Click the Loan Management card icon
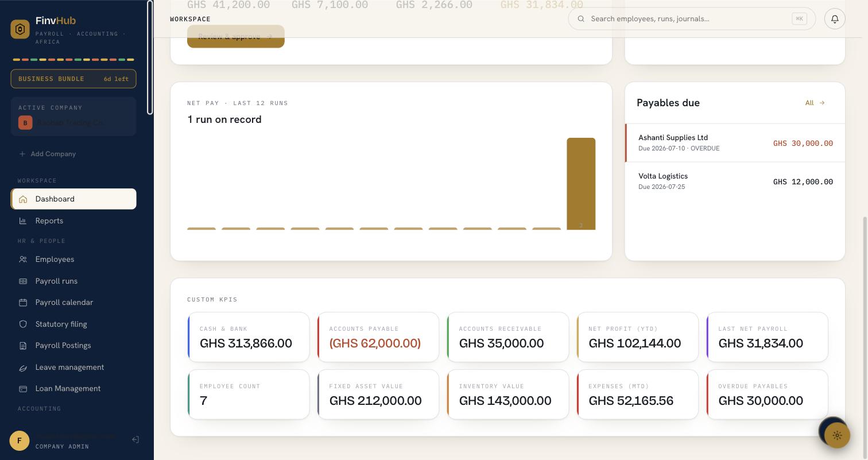The height and width of the screenshot is (460, 868). pyautogui.click(x=23, y=389)
